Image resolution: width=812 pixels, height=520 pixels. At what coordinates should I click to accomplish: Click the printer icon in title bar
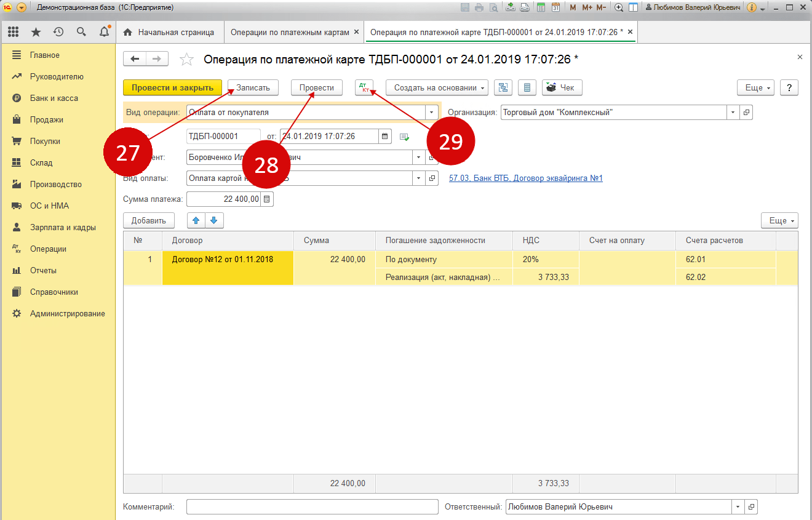click(x=479, y=7)
